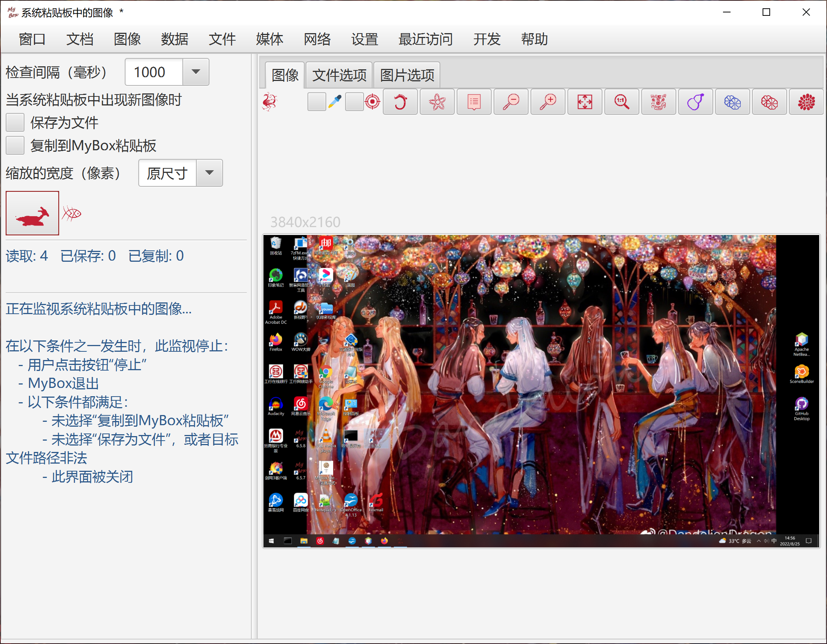This screenshot has height=644, width=827.
Task: Switch to the 文件选项 tab
Action: point(339,75)
